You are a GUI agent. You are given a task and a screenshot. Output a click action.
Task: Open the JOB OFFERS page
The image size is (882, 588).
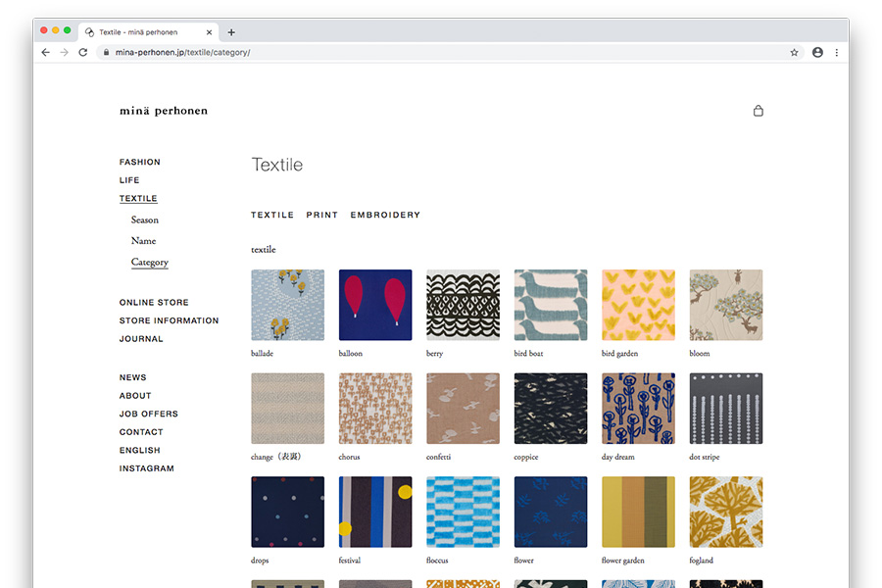tap(149, 414)
